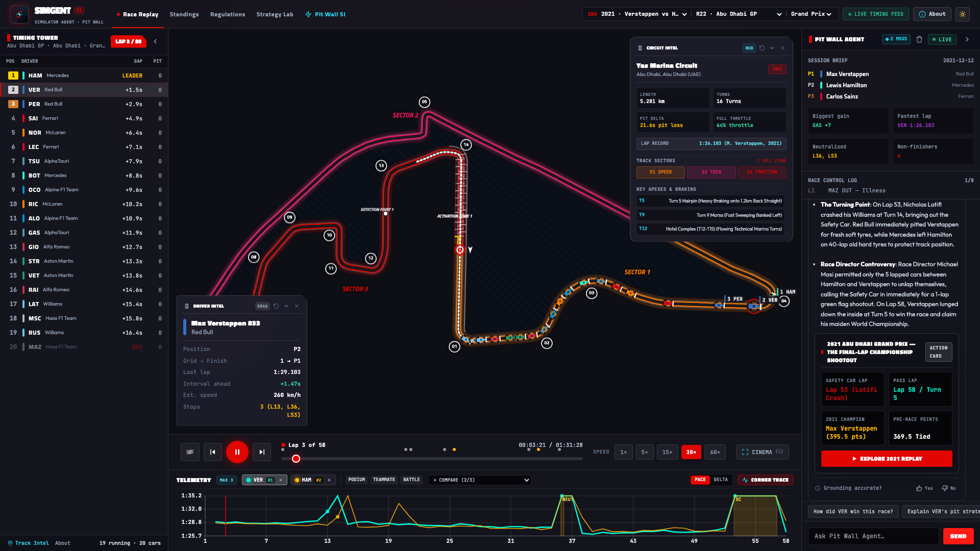Toggle the light/dark theme sun icon

(963, 14)
